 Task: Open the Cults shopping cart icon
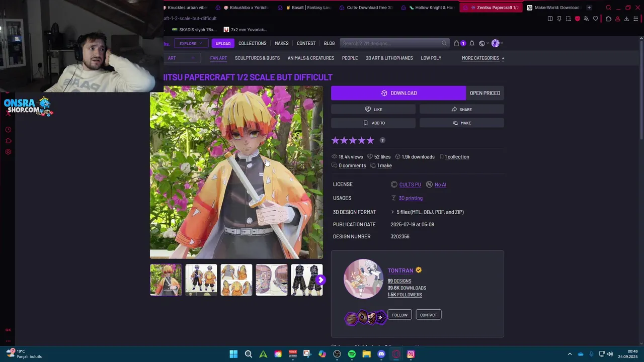tap(456, 43)
